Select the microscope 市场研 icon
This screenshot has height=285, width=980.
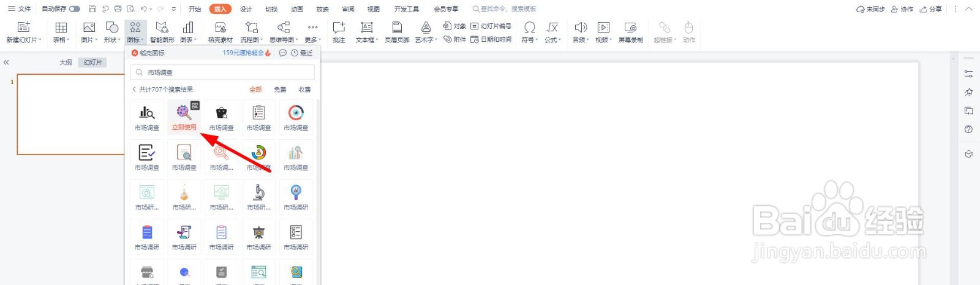(x=259, y=196)
